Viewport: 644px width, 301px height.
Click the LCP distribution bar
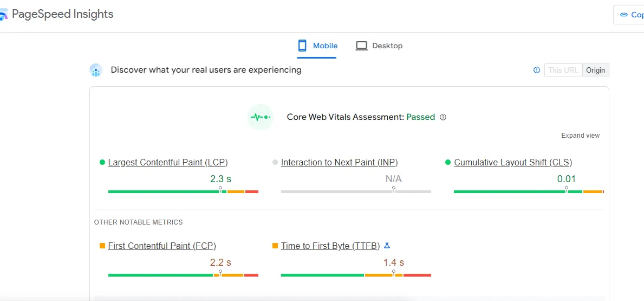click(x=183, y=191)
